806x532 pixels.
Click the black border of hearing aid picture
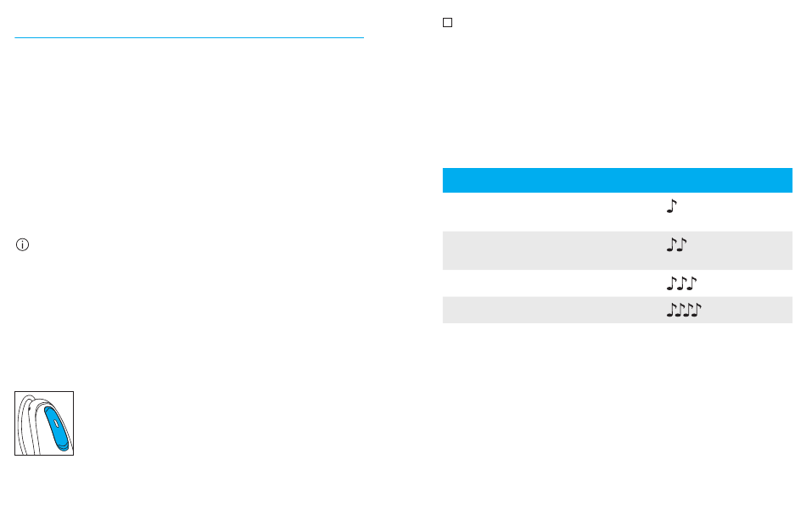[44, 392]
